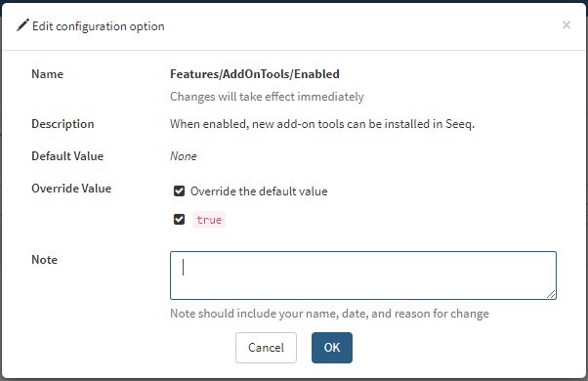The image size is (588, 381).
Task: Click the pink true value label
Action: click(x=209, y=220)
